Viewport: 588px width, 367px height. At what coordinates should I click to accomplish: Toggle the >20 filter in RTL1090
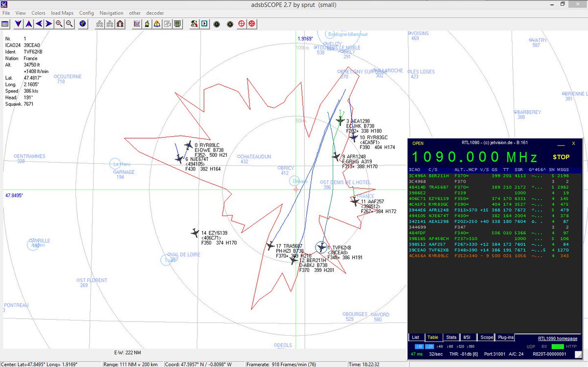[430, 346]
